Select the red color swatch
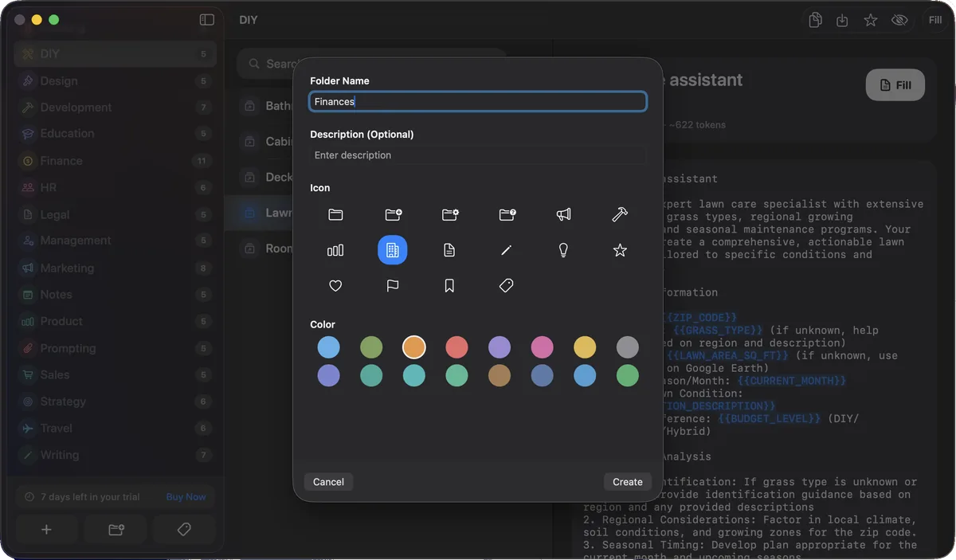The image size is (956, 560). tap(456, 347)
